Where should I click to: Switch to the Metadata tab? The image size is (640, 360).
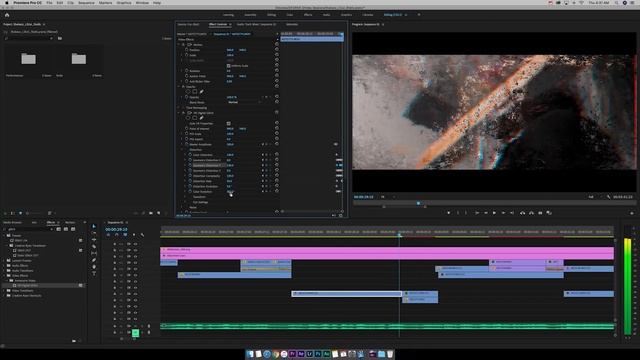coord(292,24)
